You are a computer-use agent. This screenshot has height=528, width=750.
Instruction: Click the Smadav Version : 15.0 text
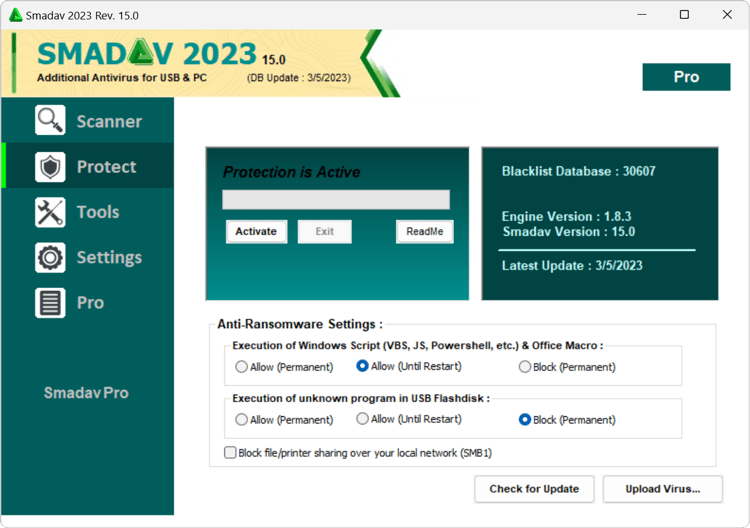pos(569,232)
